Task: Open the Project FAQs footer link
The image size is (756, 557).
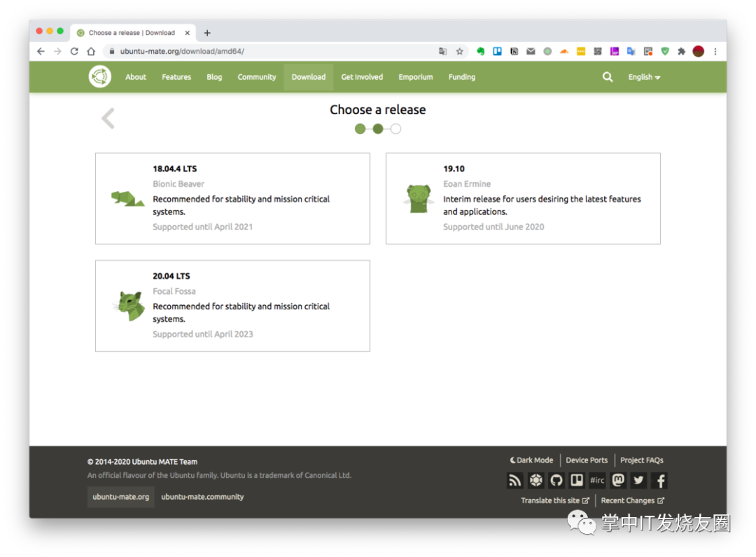Action: coord(642,460)
